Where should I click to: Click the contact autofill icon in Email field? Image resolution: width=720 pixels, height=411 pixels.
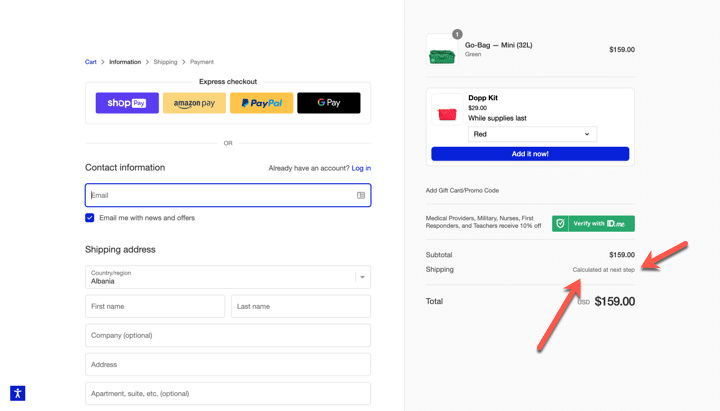[x=361, y=195]
